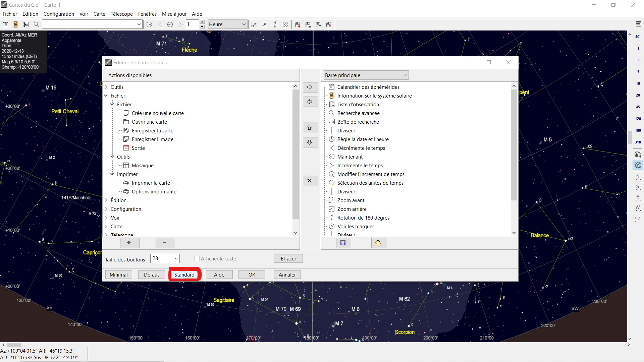Click the move-left arrow to remove action
Viewport: 644px width, 362px height.
click(310, 102)
